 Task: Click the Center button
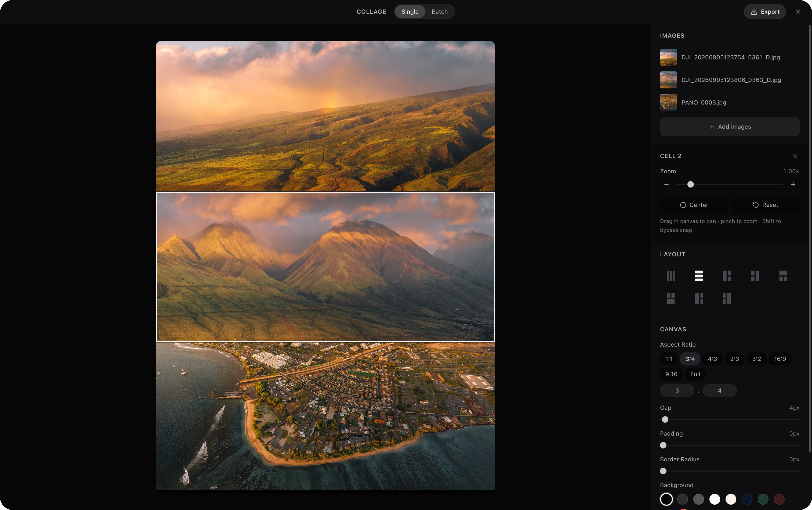[x=694, y=205]
